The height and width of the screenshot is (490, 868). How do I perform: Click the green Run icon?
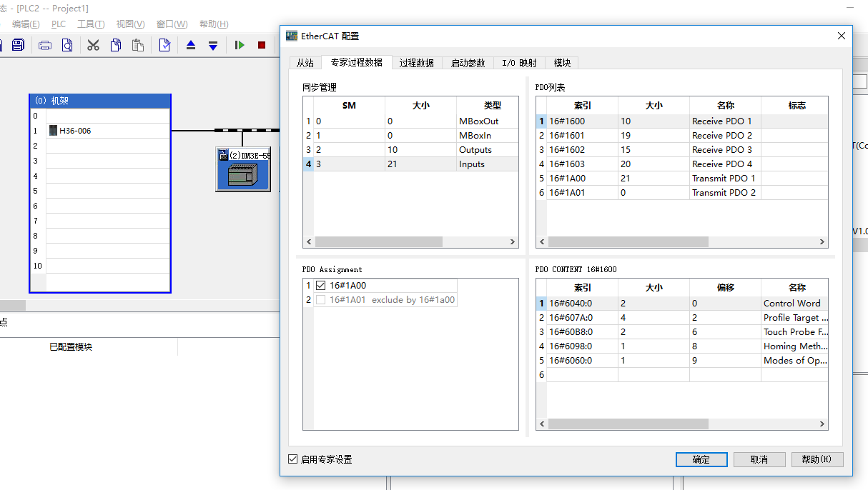click(x=240, y=45)
